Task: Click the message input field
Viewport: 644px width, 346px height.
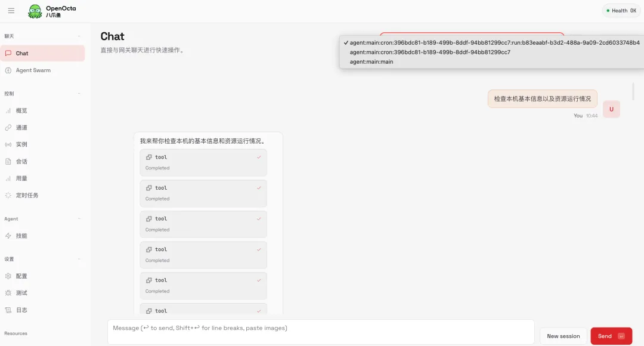Action: pyautogui.click(x=321, y=332)
